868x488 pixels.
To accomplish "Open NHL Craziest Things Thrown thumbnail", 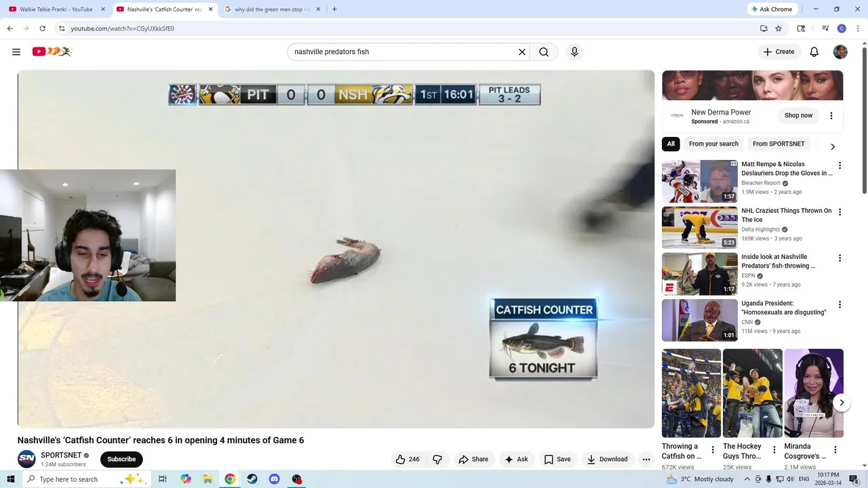I will 699,228.
